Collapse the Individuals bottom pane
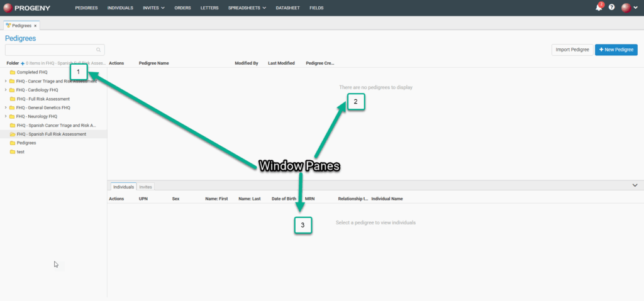The width and height of the screenshot is (644, 301). (634, 185)
